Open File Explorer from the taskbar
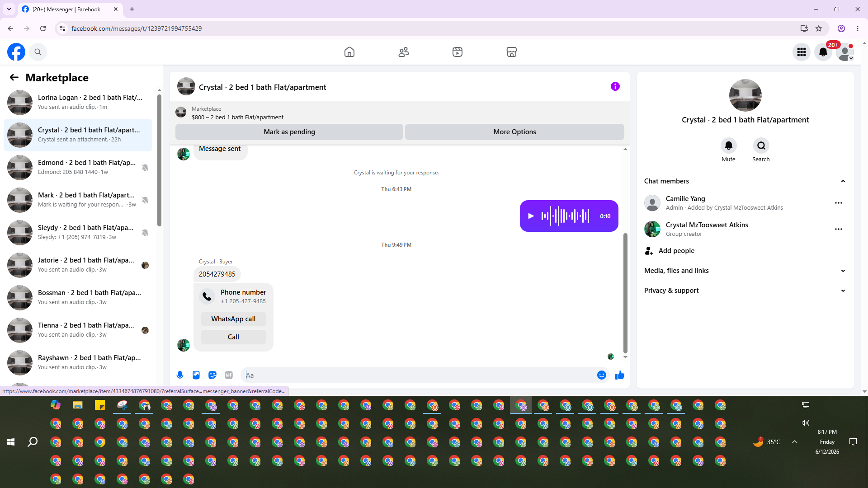Screen dimensions: 868x488 (x=78, y=405)
